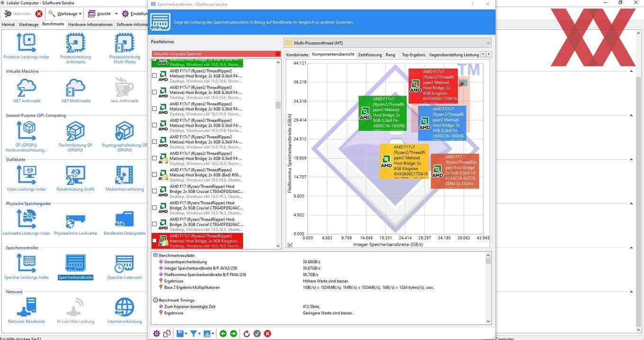The height and width of the screenshot is (340, 644).
Task: Click the refresh benchmark icon
Action: (246, 334)
